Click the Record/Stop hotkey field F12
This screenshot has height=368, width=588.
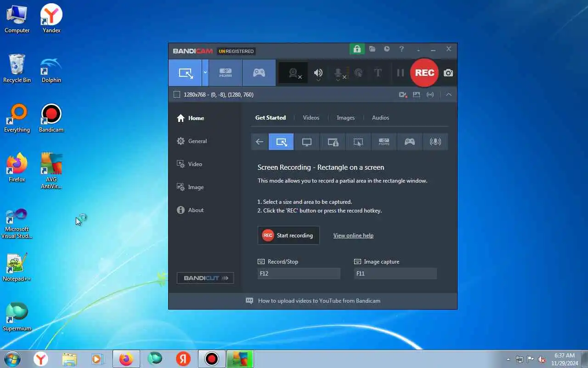click(299, 273)
